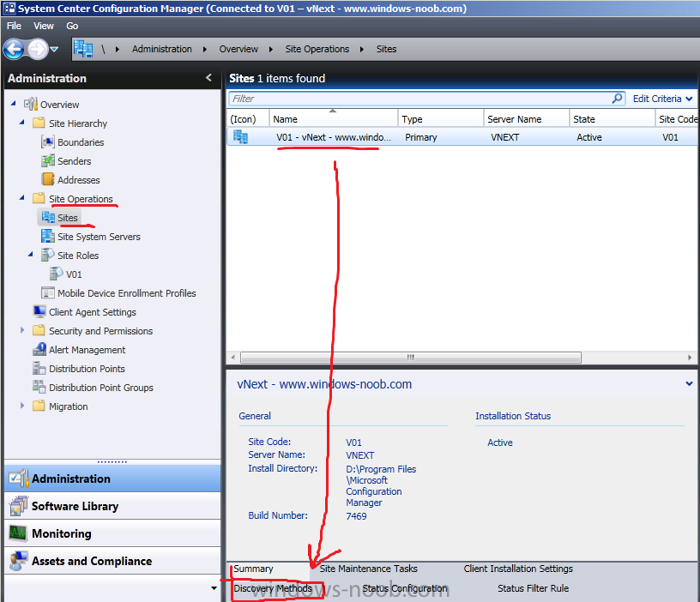Open navigation pane options arrow below workspaces
The width and height of the screenshot is (700, 602).
pyautogui.click(x=214, y=588)
